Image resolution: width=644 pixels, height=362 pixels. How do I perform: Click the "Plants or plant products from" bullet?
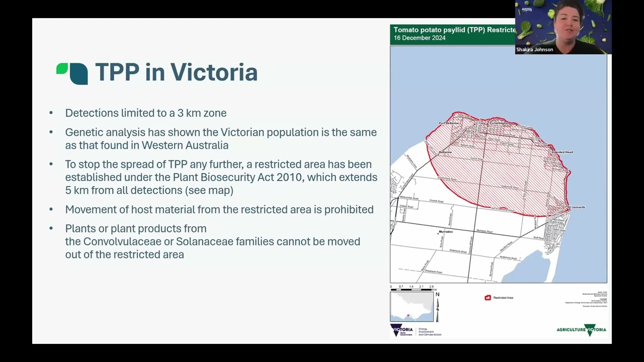click(x=212, y=241)
